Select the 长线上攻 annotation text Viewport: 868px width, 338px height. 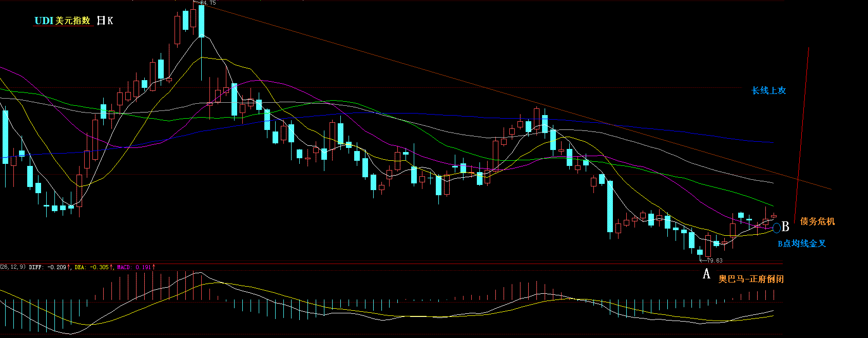tap(769, 90)
